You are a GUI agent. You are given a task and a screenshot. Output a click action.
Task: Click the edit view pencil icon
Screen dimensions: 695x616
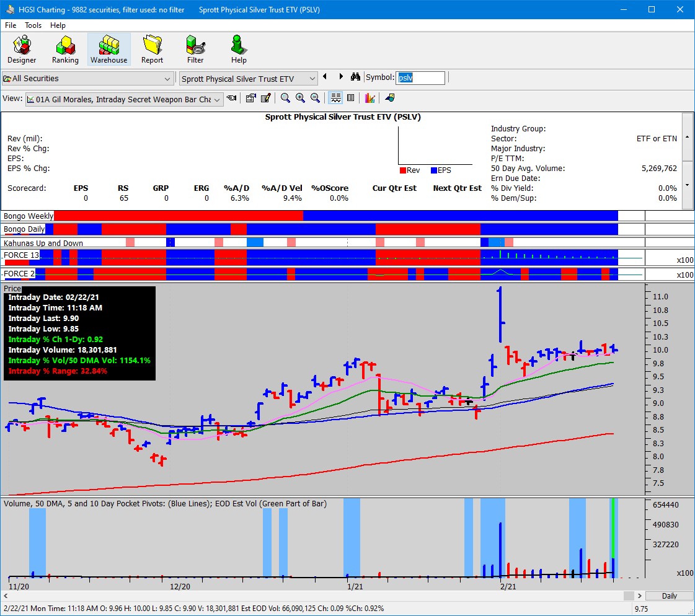(266, 99)
